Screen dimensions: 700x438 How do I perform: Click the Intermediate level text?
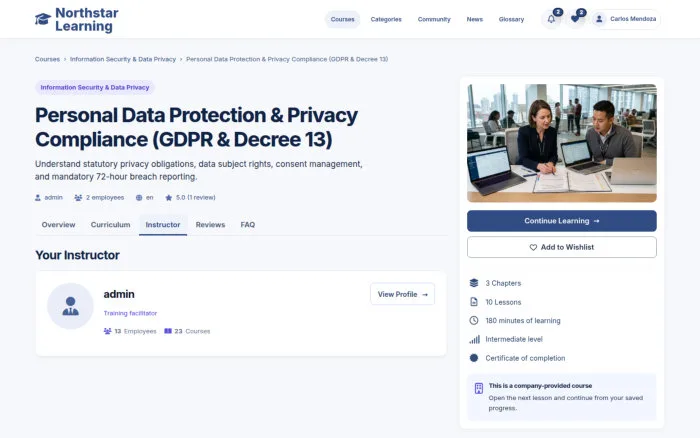(x=514, y=339)
